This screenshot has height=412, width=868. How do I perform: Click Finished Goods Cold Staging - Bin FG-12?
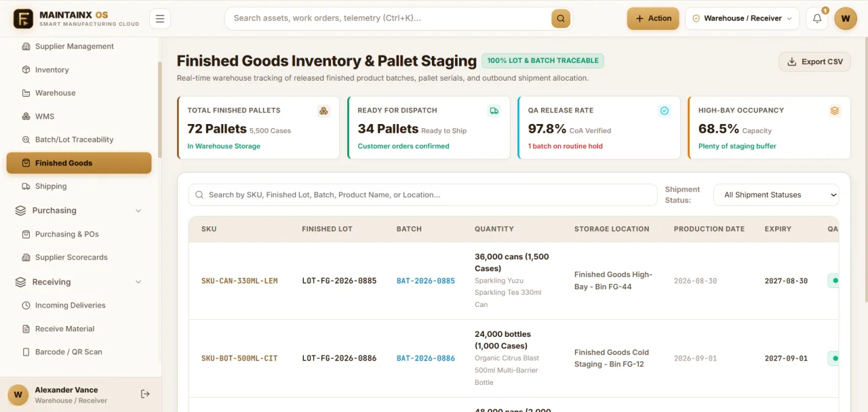(x=612, y=358)
